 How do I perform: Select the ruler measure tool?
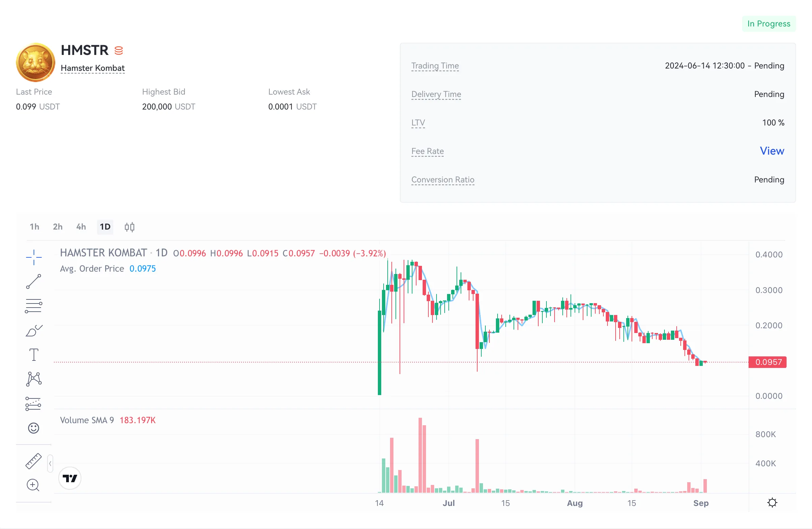click(34, 461)
